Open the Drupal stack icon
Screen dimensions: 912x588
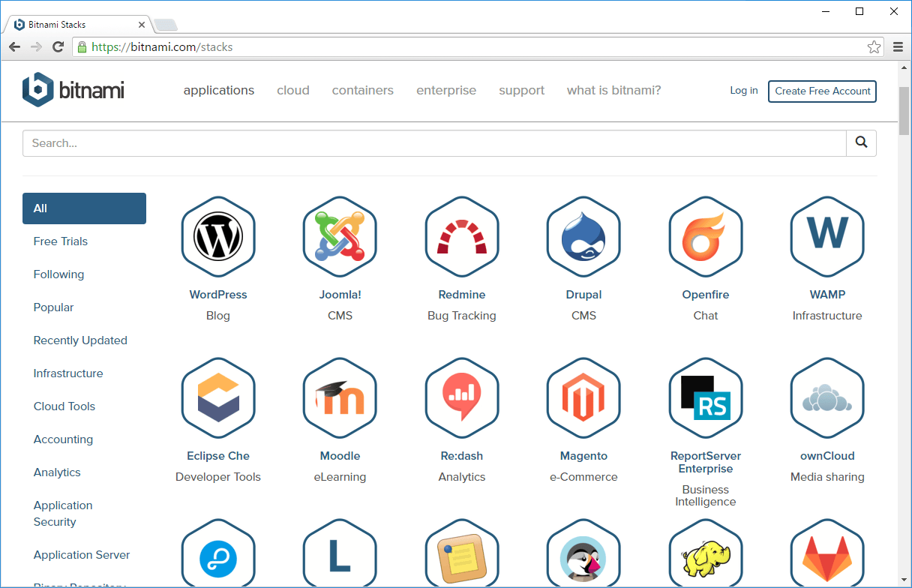pyautogui.click(x=583, y=237)
